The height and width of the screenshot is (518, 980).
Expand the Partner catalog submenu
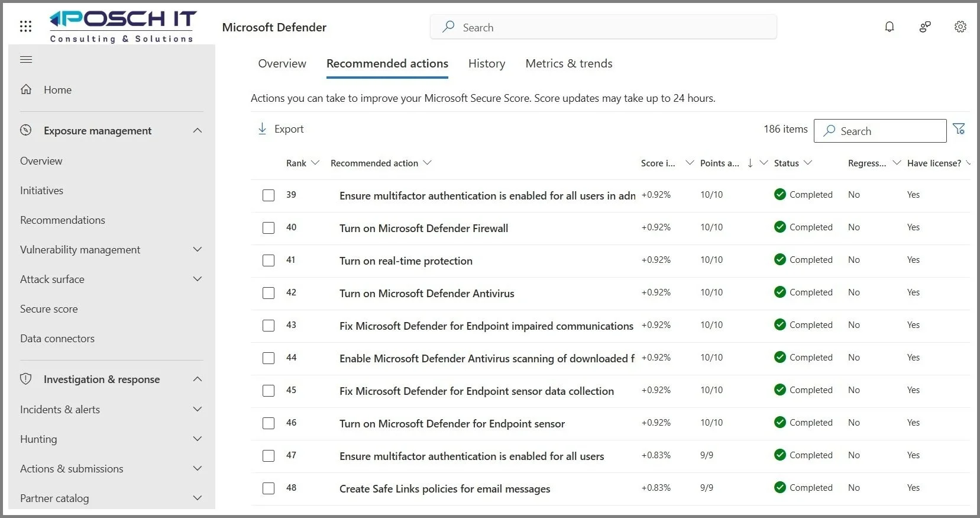click(x=198, y=498)
